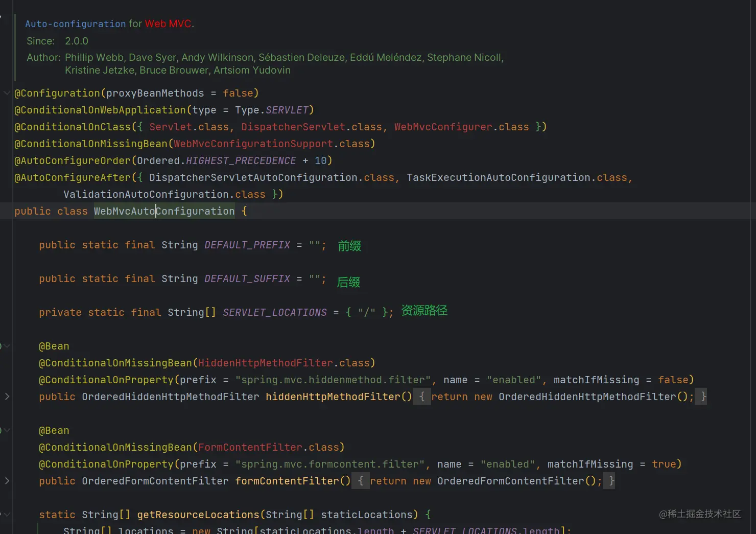Click HiddenHttpMethodFilter.class reference

pyautogui.click(x=284, y=363)
